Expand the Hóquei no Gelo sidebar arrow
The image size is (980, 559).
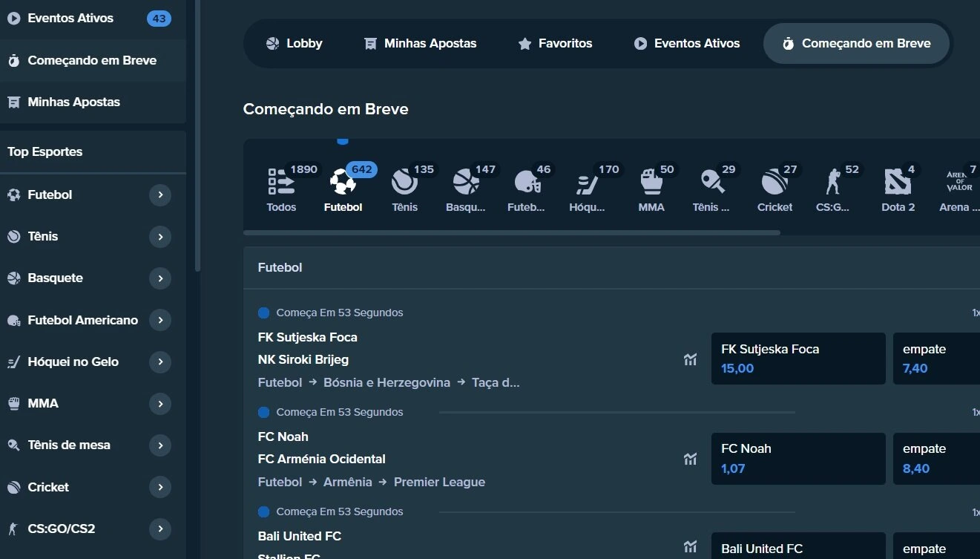pyautogui.click(x=160, y=362)
